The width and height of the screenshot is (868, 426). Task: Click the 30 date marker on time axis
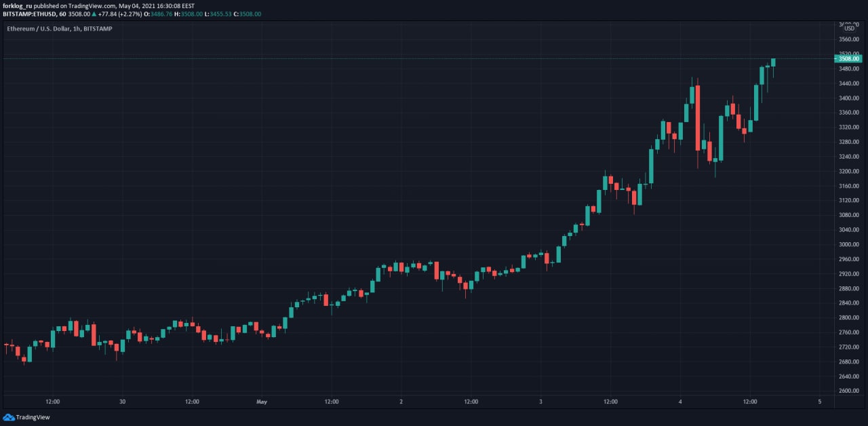122,402
